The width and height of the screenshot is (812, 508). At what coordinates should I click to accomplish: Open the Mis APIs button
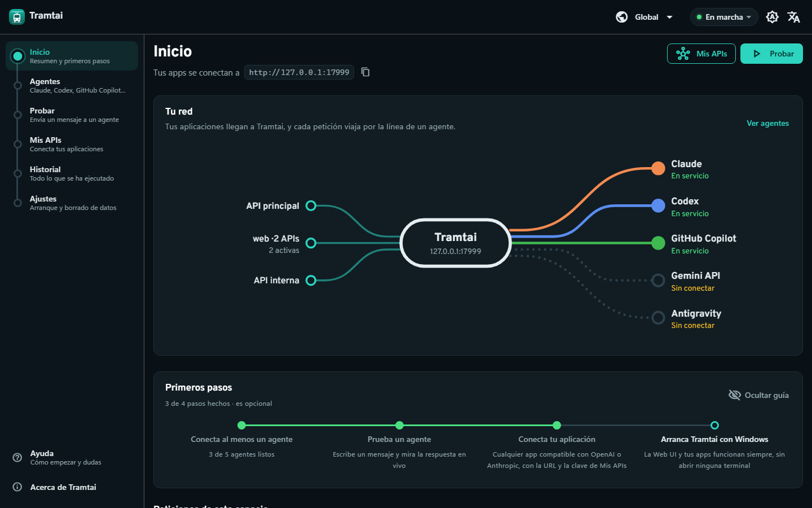click(701, 54)
